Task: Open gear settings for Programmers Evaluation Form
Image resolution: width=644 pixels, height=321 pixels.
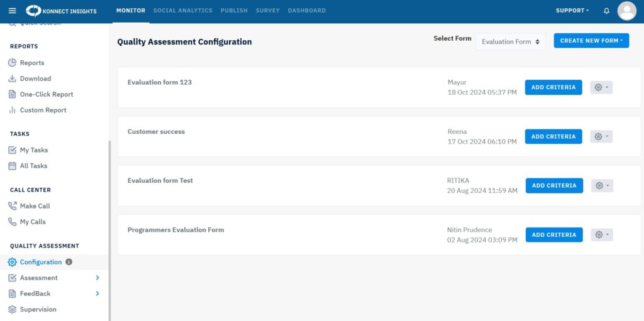Action: click(x=602, y=235)
